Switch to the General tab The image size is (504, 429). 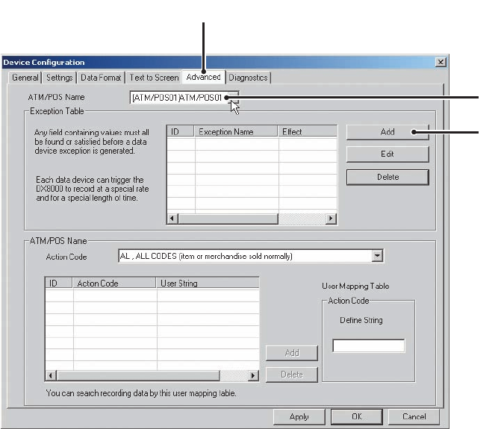point(25,78)
